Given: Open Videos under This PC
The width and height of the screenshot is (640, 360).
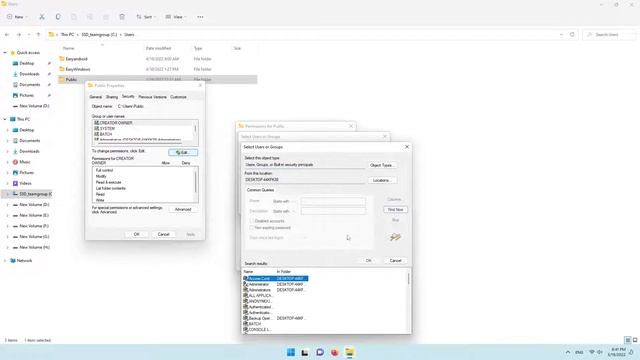Looking at the screenshot, I should [x=25, y=183].
